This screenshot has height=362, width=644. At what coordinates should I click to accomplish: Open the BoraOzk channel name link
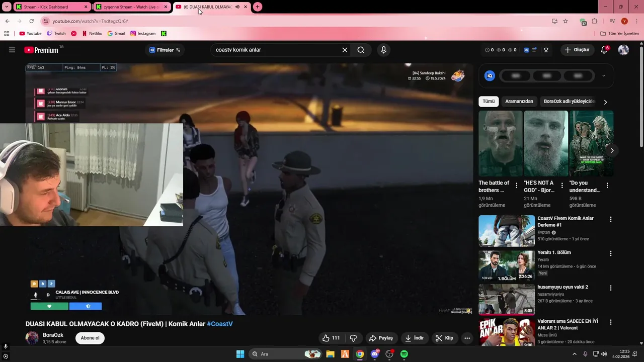pos(53,335)
